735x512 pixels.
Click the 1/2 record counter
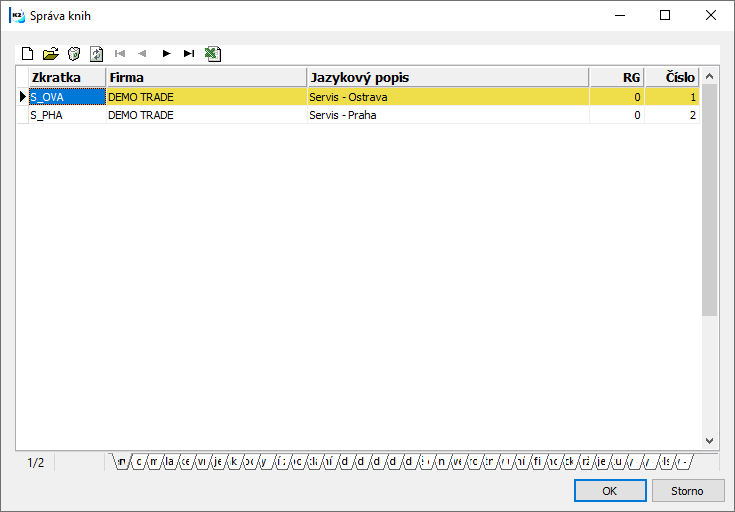tap(36, 463)
